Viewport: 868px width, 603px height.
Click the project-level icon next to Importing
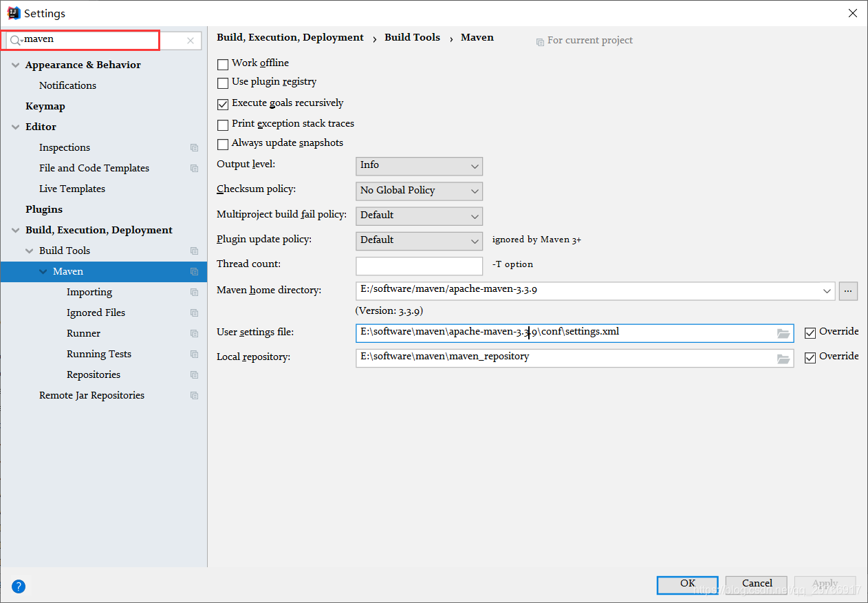click(x=194, y=292)
